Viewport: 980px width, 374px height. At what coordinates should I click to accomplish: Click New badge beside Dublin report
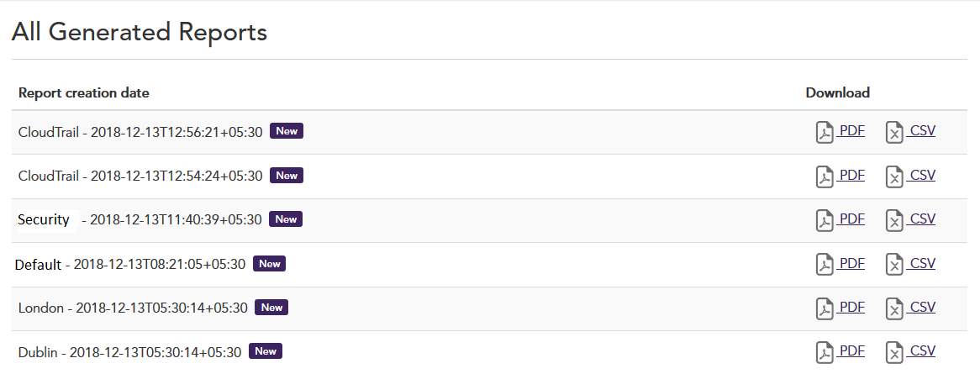point(266,351)
